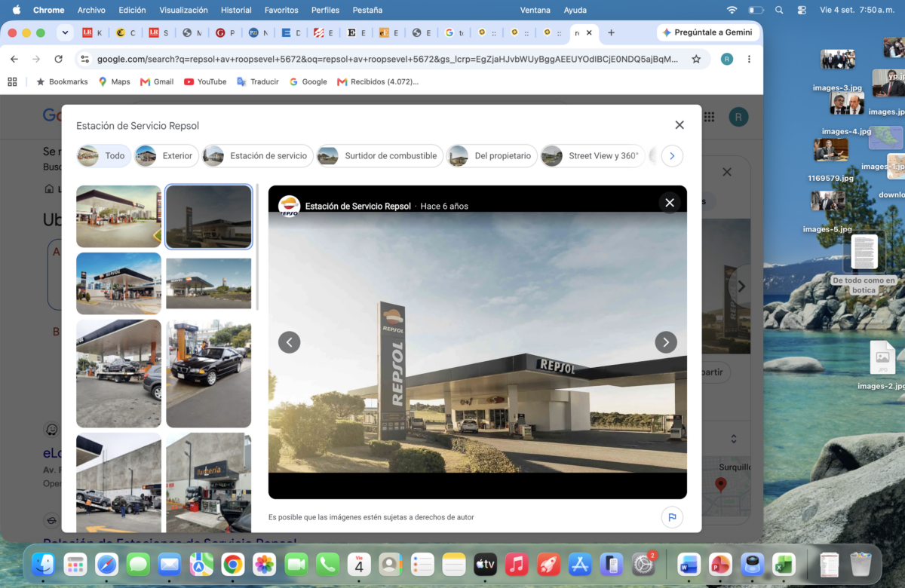Open the Trash in the Dock
Viewport: 905px width, 588px height.
pos(861,564)
